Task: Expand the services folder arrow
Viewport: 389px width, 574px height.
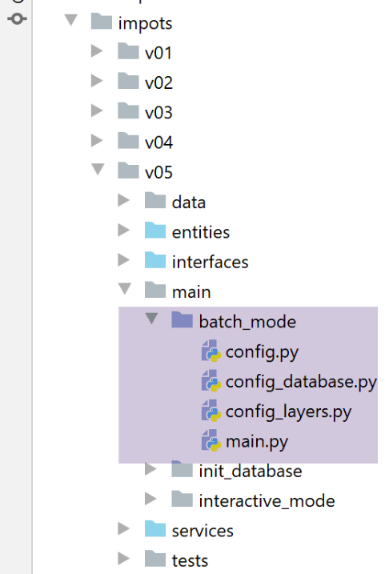Action: (x=124, y=529)
